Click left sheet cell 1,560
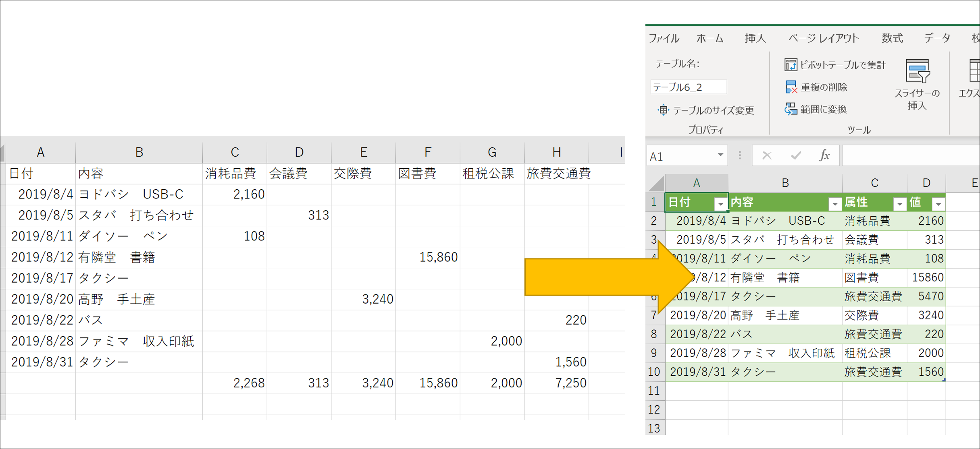The height and width of the screenshot is (449, 980). (556, 362)
